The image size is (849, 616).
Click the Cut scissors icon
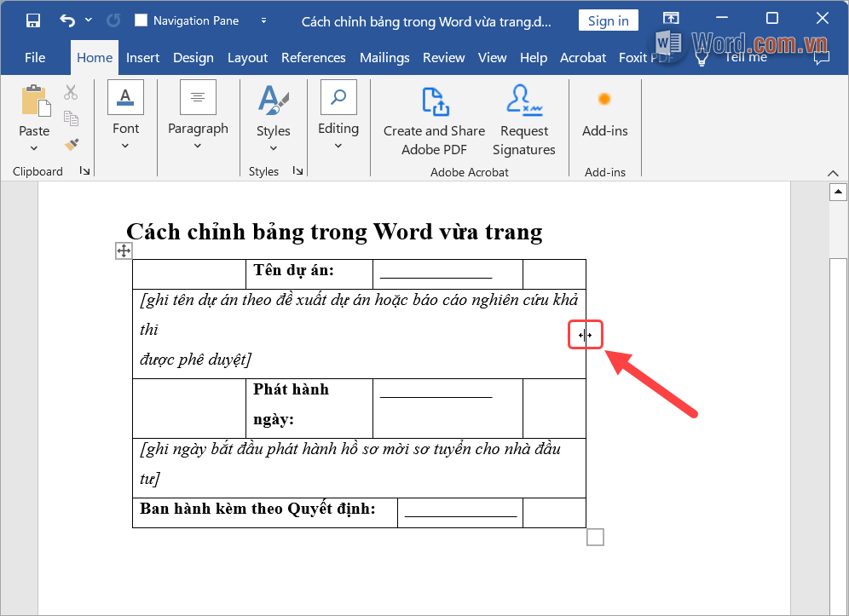click(x=71, y=92)
